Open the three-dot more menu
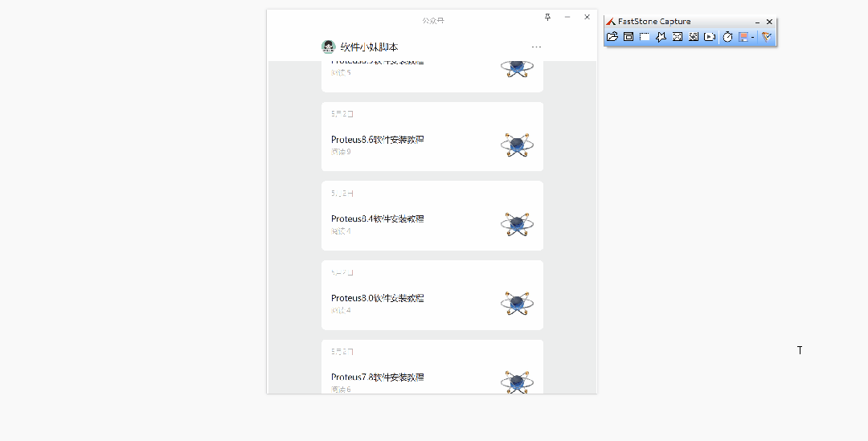 tap(536, 47)
